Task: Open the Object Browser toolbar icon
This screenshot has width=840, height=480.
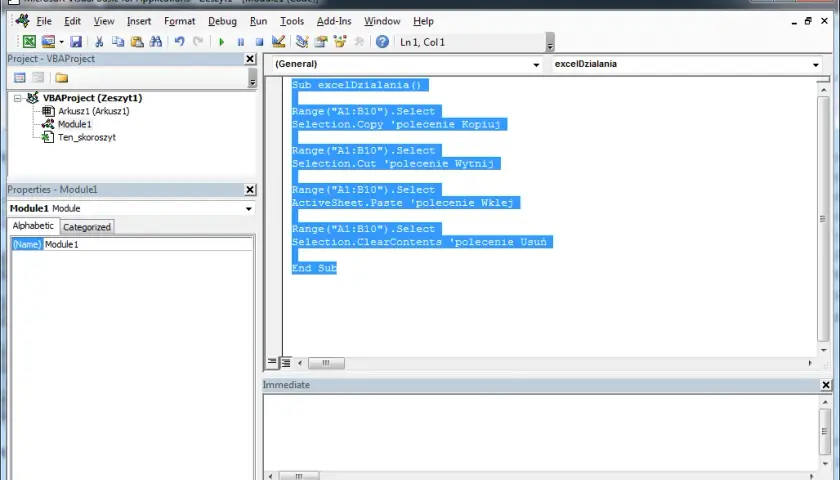Action: tap(340, 42)
